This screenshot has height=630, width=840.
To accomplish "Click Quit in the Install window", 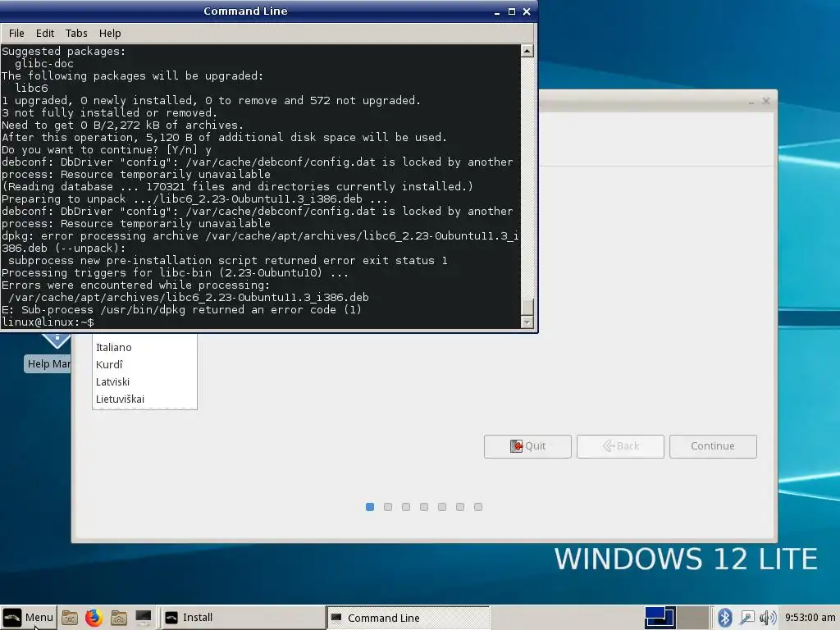I will tap(527, 446).
